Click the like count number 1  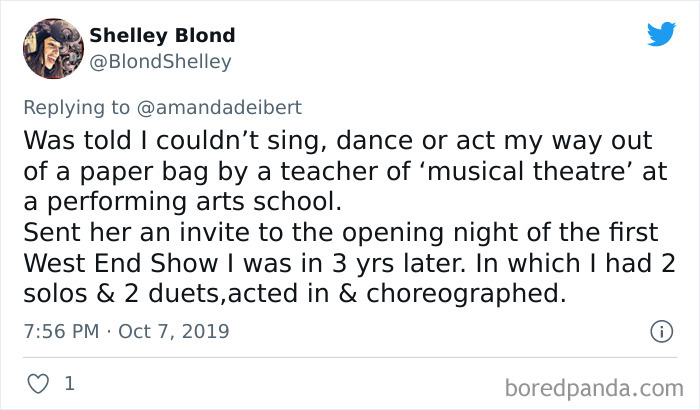[69, 383]
